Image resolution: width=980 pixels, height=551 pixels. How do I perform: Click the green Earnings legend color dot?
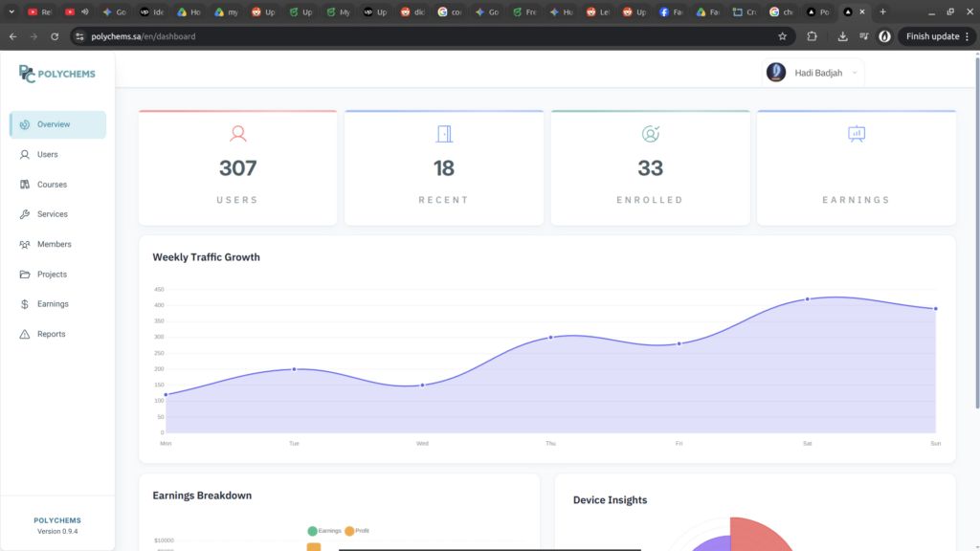pyautogui.click(x=312, y=531)
